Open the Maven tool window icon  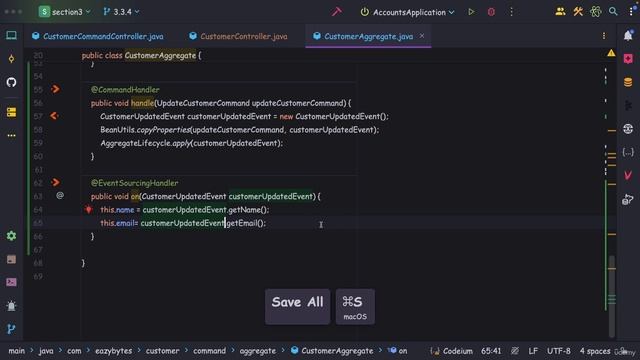pos(628,175)
